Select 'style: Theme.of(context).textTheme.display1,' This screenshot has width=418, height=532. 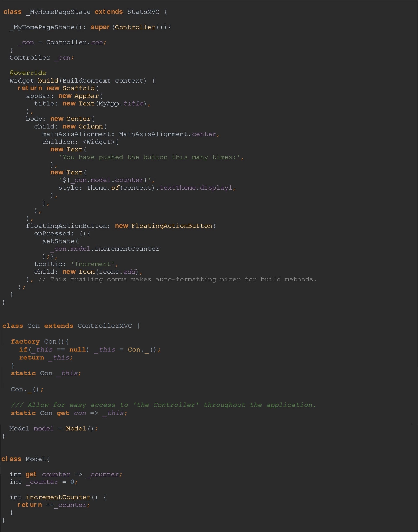tap(147, 188)
